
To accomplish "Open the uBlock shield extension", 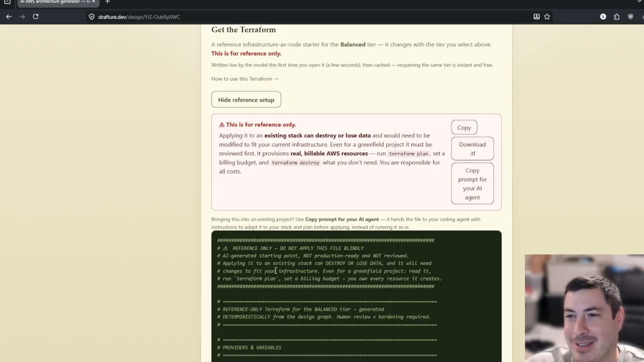I will (x=630, y=17).
